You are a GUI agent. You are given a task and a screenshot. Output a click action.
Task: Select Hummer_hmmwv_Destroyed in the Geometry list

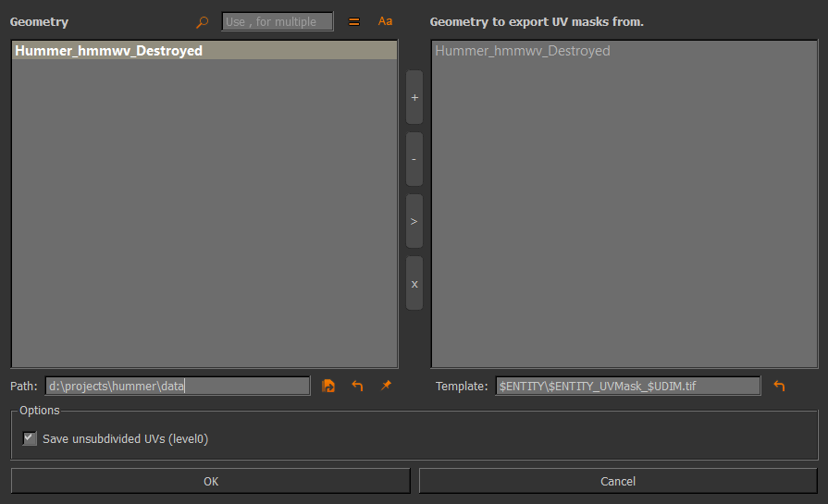(108, 52)
